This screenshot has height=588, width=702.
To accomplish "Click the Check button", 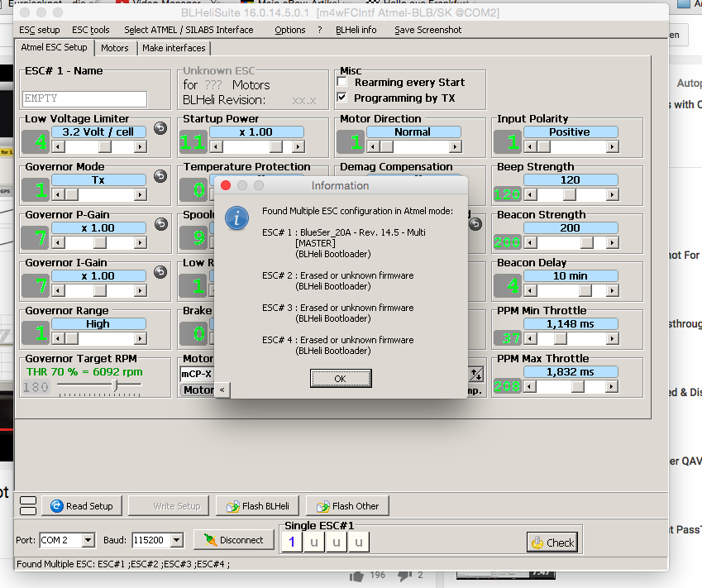I will pyautogui.click(x=552, y=543).
